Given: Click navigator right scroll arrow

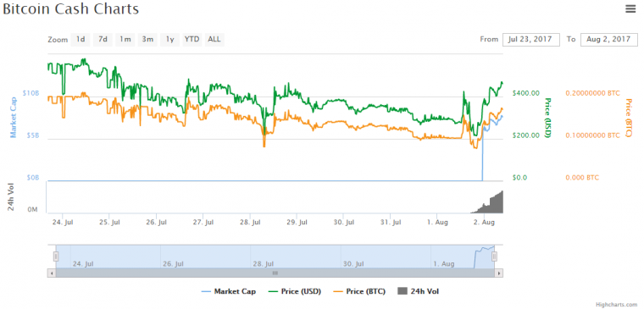Looking at the screenshot, I should point(499,273).
